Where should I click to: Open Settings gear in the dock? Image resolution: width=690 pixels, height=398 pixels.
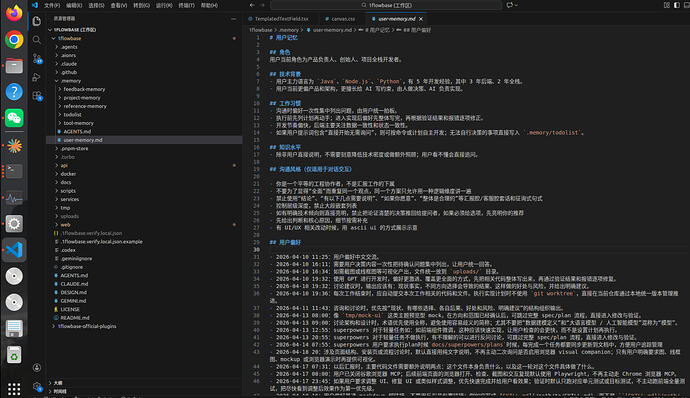pyautogui.click(x=14, y=224)
